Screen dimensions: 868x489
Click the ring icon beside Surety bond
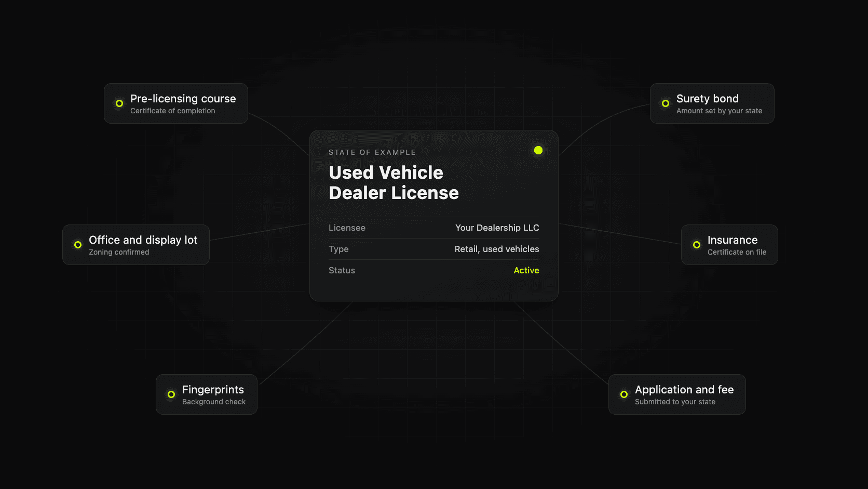point(666,103)
